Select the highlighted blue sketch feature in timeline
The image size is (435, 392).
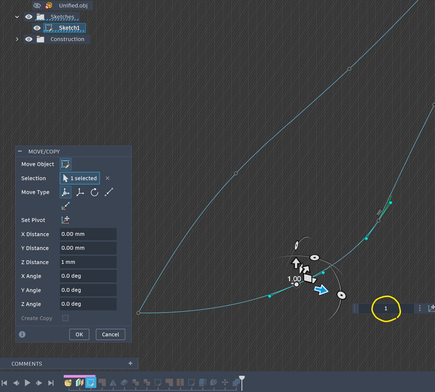coord(90,383)
